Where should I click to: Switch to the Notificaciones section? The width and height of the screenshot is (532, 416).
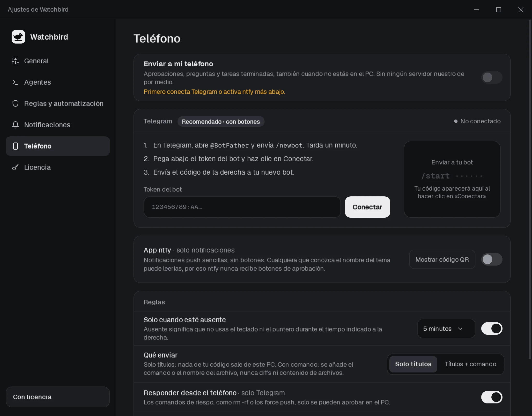58,125
